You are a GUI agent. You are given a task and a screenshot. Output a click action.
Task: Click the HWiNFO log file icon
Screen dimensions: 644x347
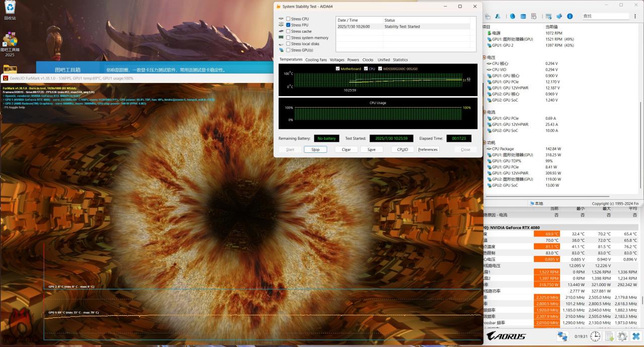609,336
